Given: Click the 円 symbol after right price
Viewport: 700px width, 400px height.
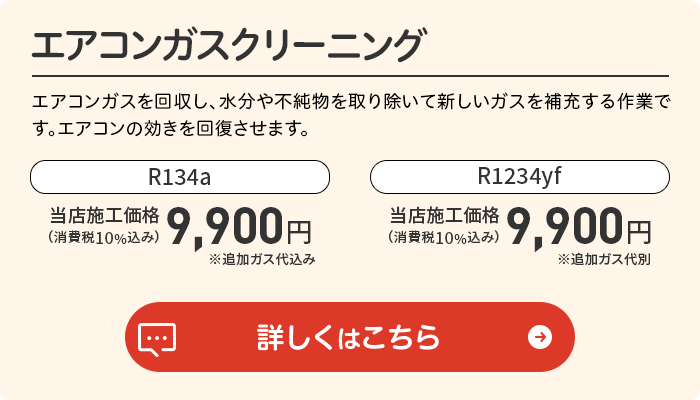Looking at the screenshot, I should click(639, 232).
